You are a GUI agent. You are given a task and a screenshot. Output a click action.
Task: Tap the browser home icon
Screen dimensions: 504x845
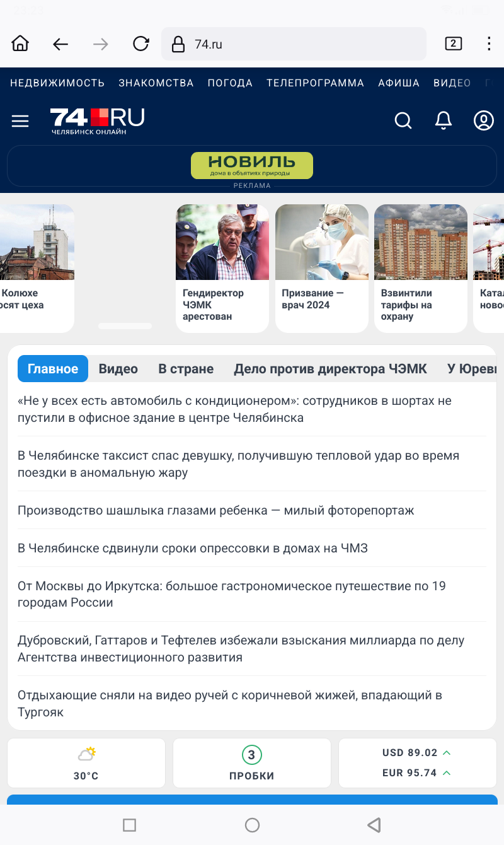tap(20, 44)
